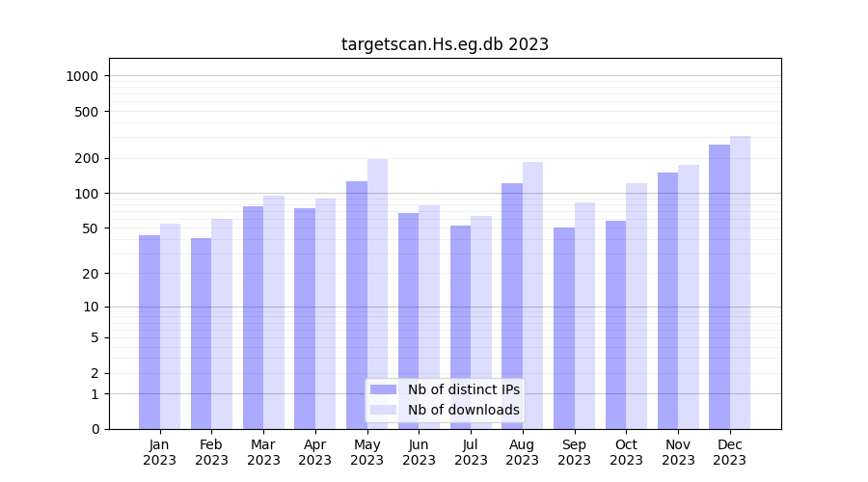Click the chart title 'targetscan.Hs.eg.db 2023'

click(x=445, y=44)
